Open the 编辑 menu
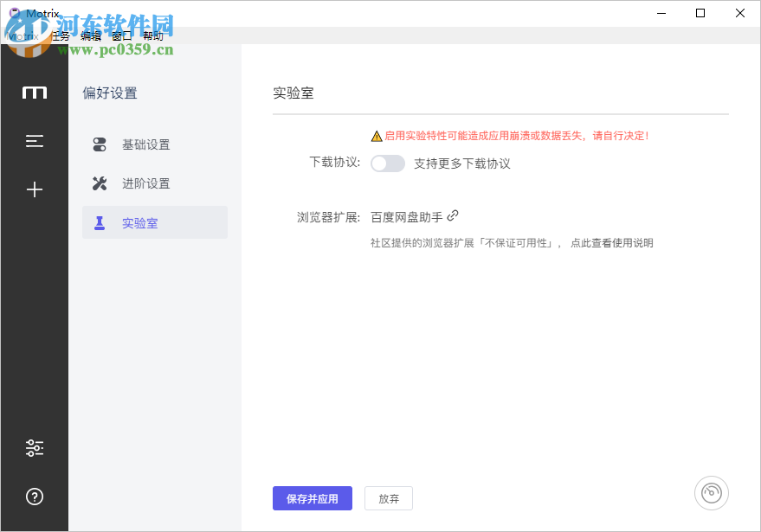Image resolution: width=761 pixels, height=532 pixels. click(x=91, y=35)
